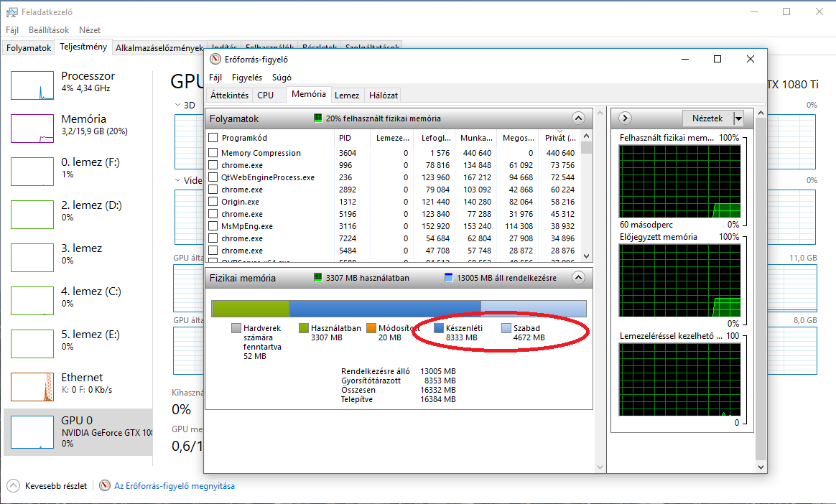Toggle Programkód select-all checkbox

point(213,137)
